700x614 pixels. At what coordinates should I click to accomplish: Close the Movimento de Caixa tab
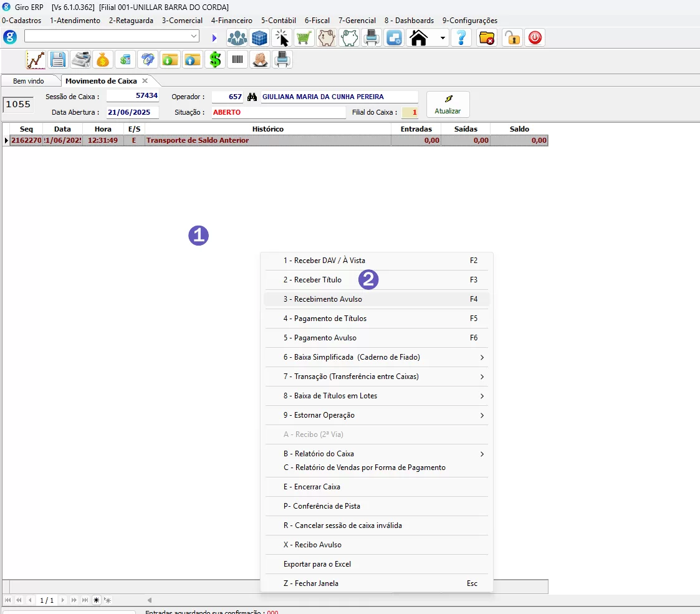tap(145, 81)
